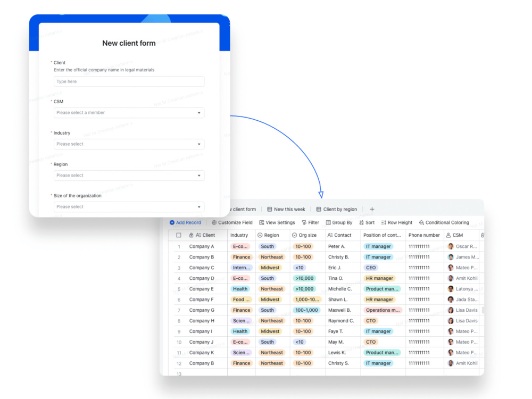
Task: Click Latonya avatar in Company E row
Action: click(x=451, y=289)
